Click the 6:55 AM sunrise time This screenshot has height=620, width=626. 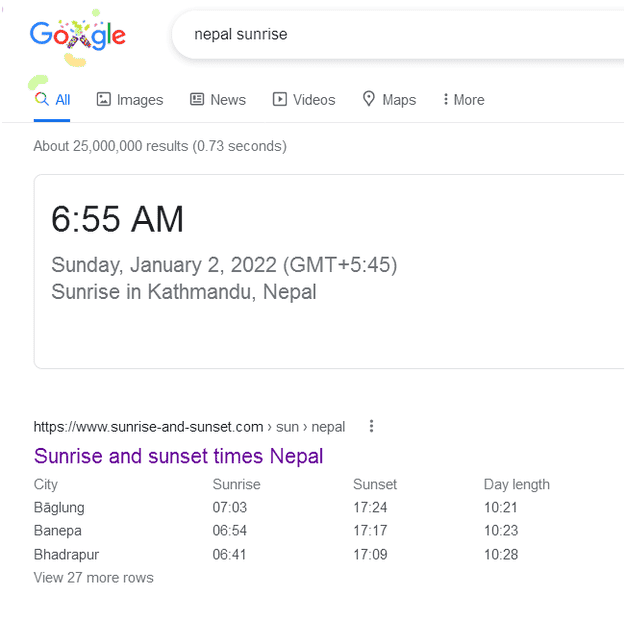(x=118, y=220)
